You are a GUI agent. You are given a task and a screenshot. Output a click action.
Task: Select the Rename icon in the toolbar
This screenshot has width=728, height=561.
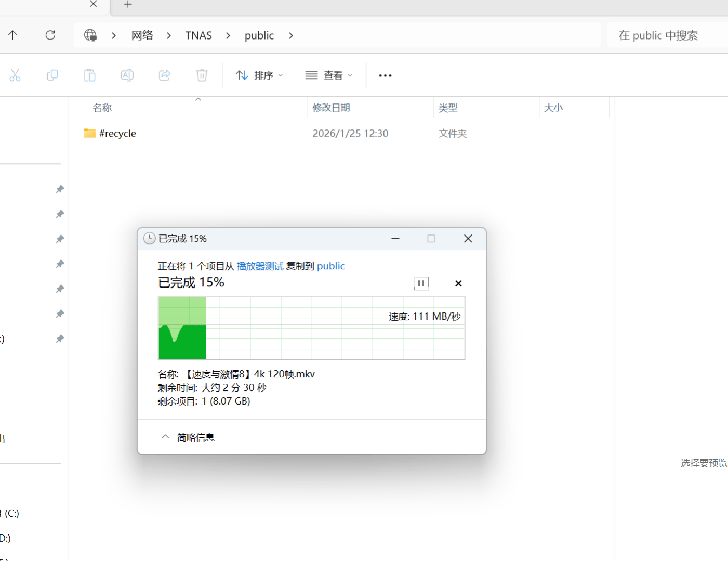click(x=127, y=75)
